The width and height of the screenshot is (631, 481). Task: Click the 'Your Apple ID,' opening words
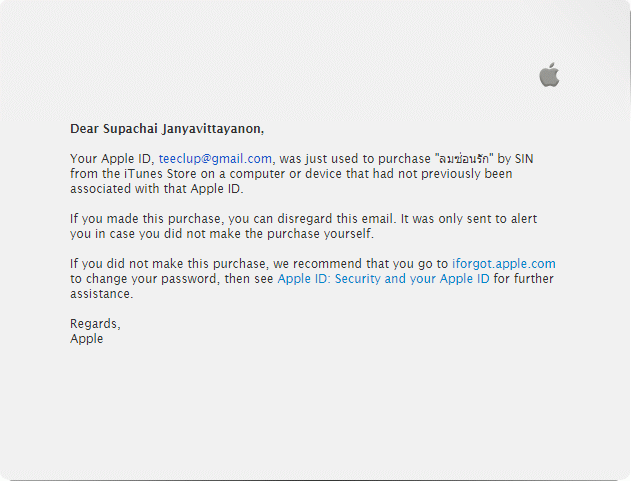(x=112, y=159)
